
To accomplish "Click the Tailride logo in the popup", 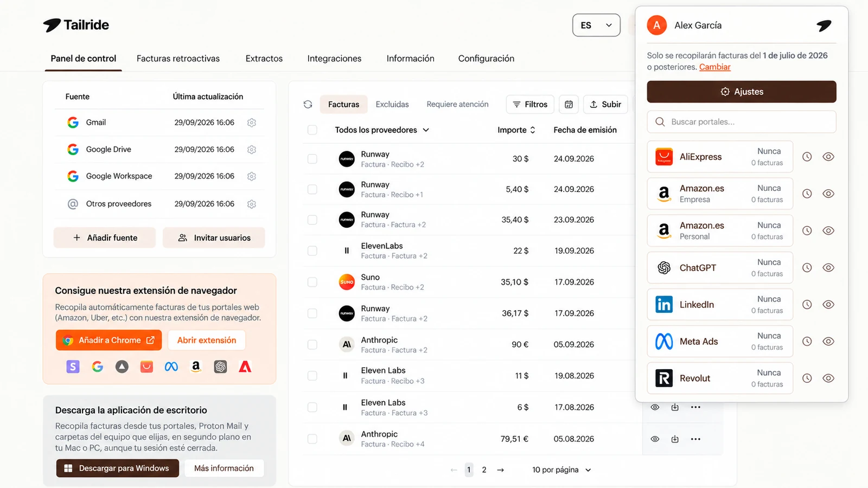I will (x=824, y=25).
